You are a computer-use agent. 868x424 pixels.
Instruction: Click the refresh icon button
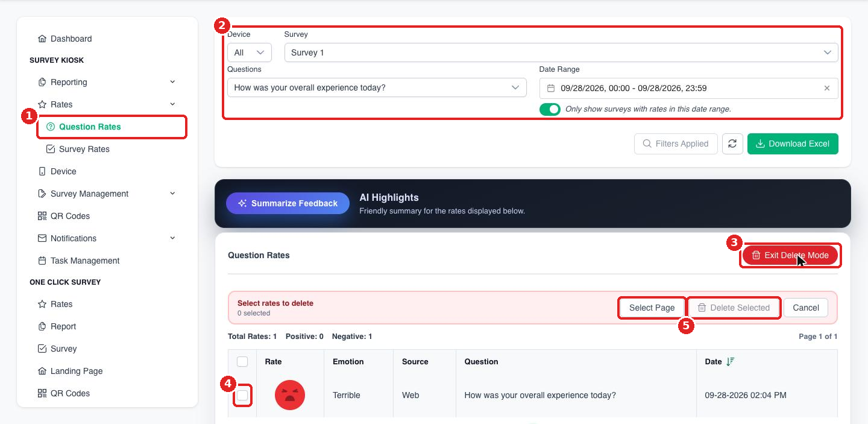732,144
